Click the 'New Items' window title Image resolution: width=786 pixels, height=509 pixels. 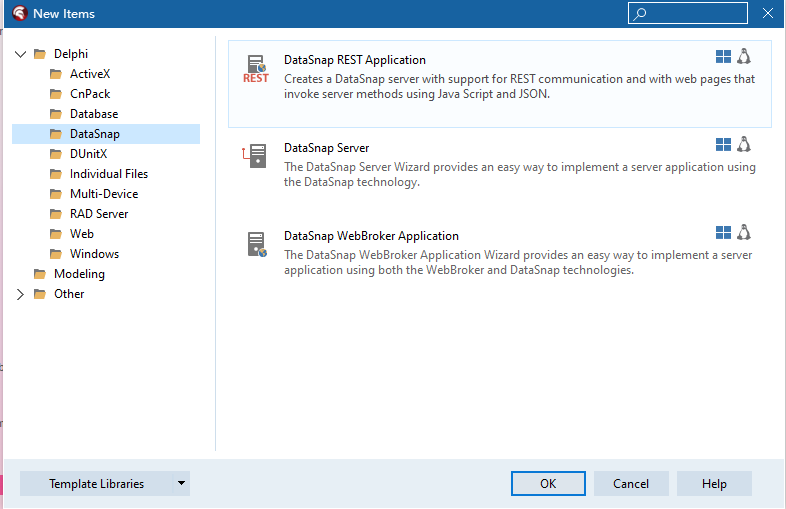point(64,14)
